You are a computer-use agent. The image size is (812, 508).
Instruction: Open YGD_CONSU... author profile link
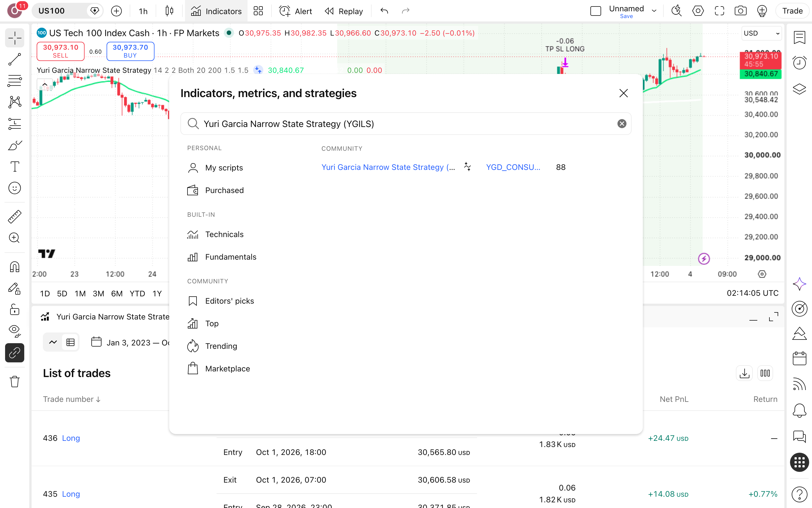[x=513, y=167]
